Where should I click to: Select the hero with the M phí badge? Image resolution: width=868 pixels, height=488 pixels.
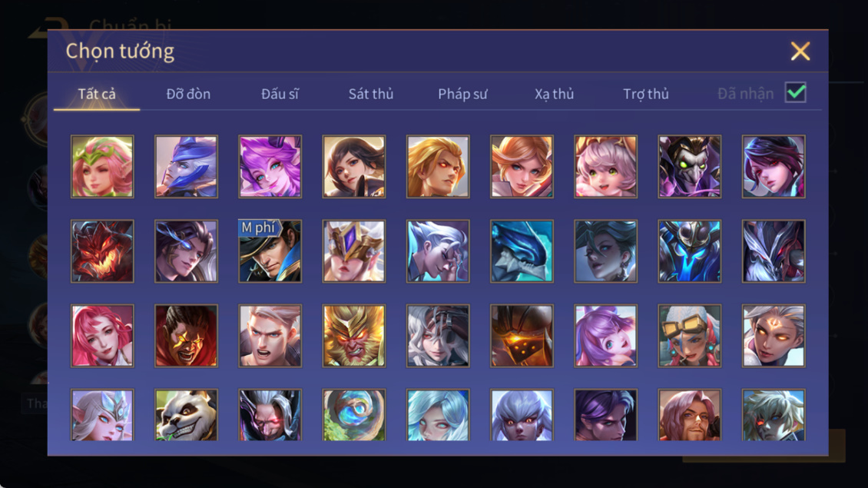(x=270, y=251)
